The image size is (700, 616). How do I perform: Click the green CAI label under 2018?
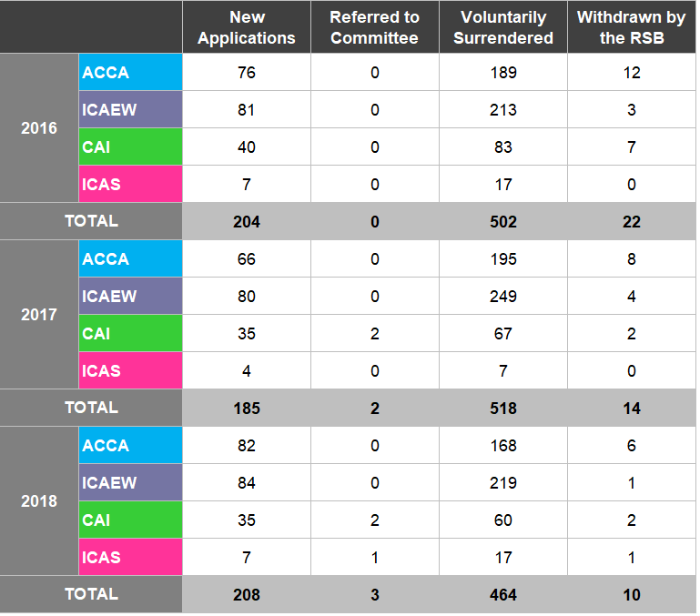130,520
